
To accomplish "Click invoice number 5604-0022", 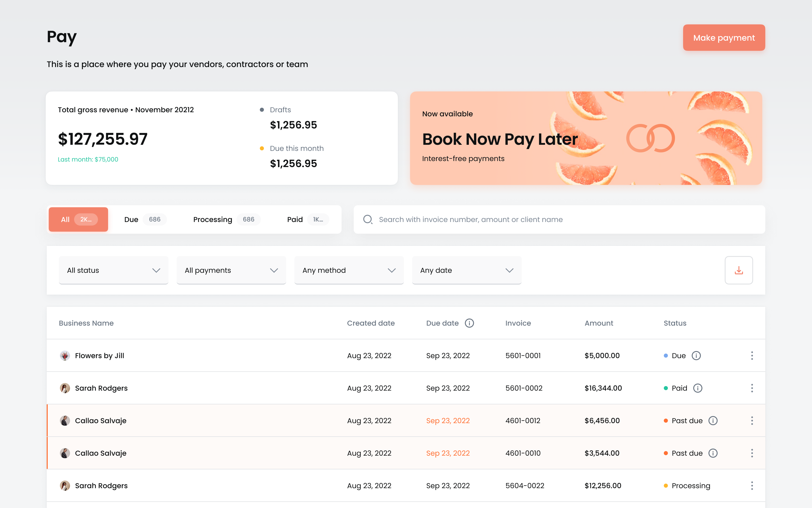I will (x=525, y=485).
